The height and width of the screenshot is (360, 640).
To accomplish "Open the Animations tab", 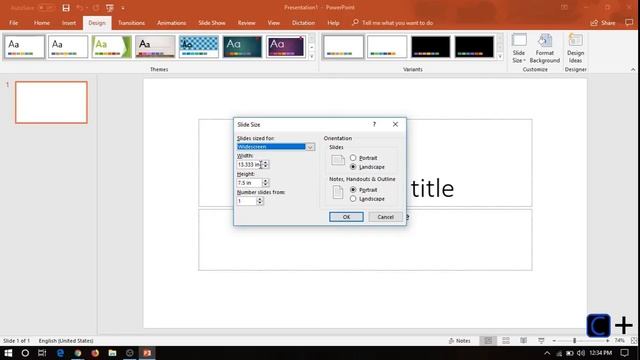I will pyautogui.click(x=171, y=23).
